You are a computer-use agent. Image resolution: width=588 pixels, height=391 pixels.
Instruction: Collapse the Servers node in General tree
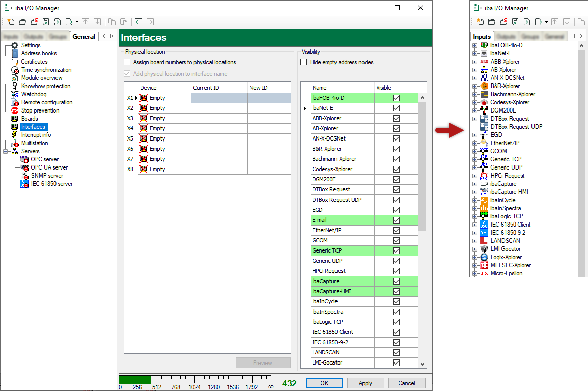(5, 151)
